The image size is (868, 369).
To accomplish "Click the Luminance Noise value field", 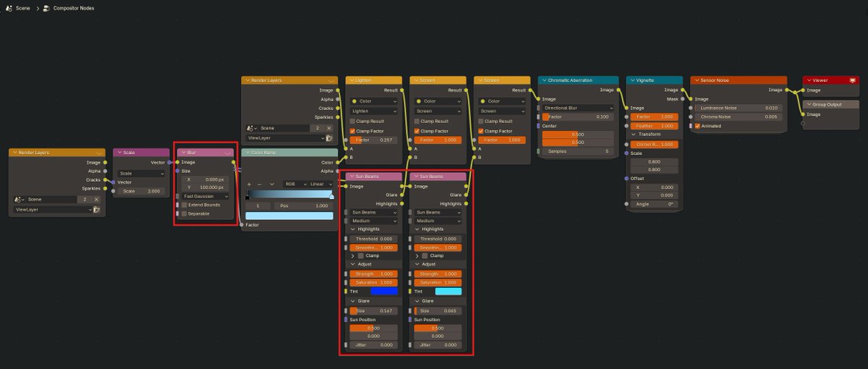I will [x=739, y=108].
